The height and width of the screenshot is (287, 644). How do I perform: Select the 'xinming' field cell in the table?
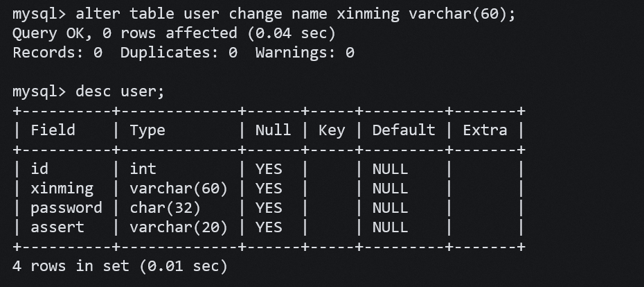coord(62,188)
